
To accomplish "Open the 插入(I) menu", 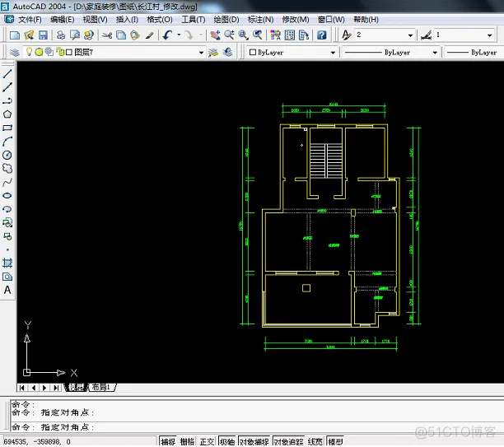I will tap(127, 20).
